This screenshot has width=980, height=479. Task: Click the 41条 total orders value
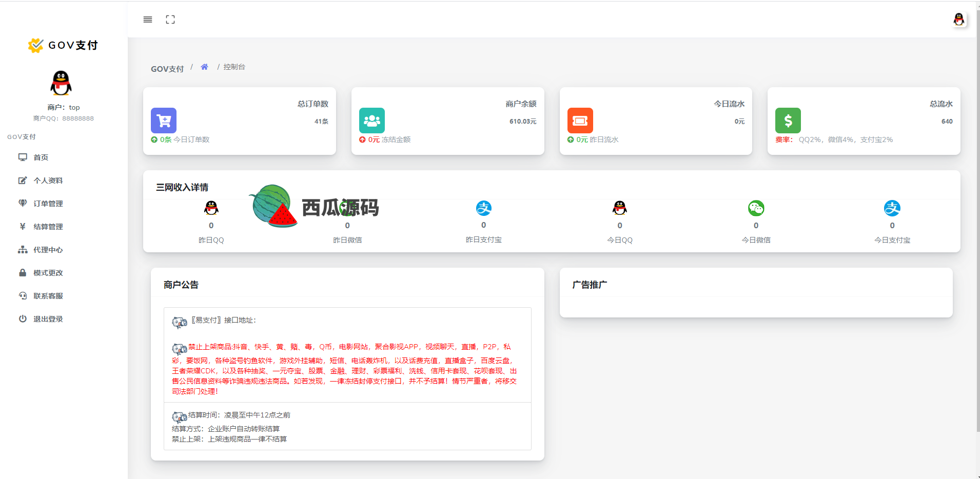pos(321,122)
